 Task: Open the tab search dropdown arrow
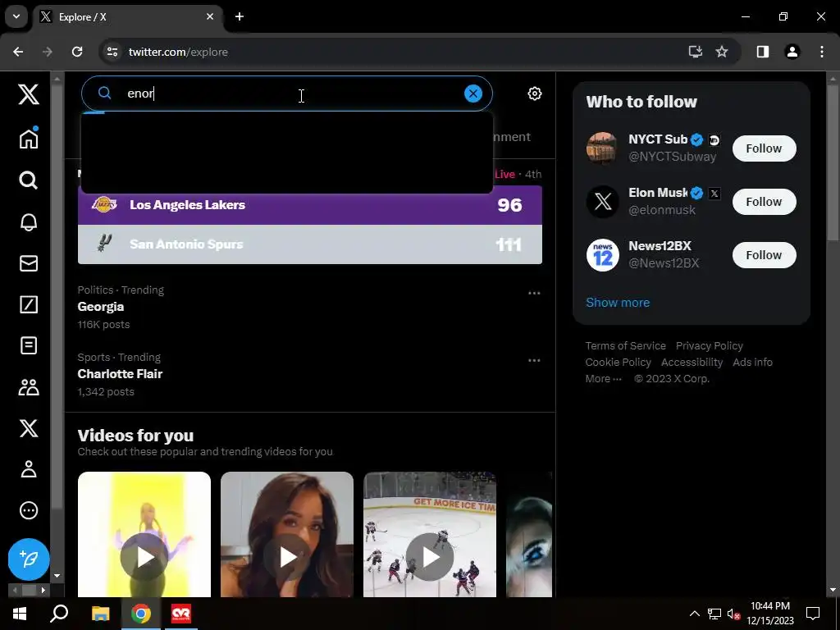tap(16, 16)
